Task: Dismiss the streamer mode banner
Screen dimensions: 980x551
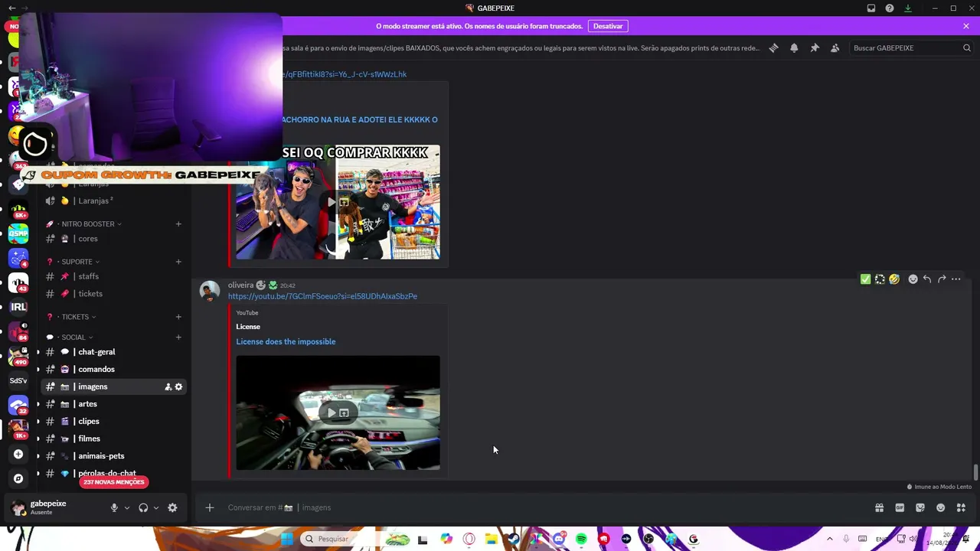Action: tap(966, 26)
